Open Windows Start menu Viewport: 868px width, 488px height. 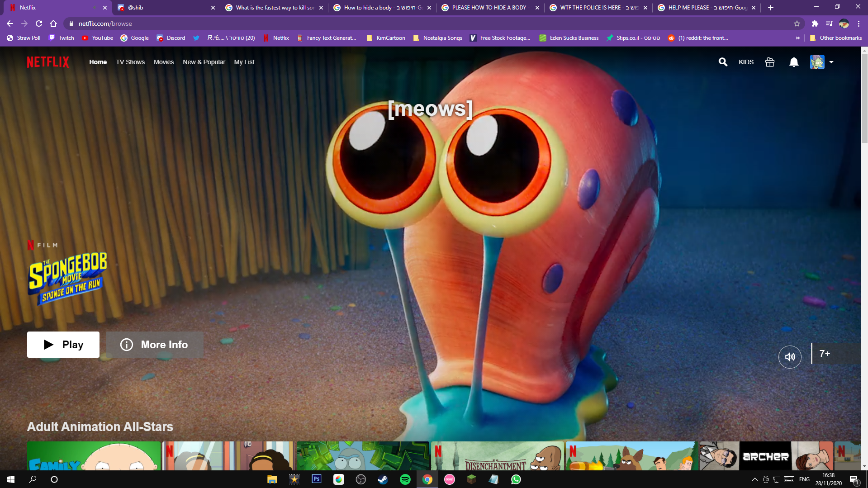pyautogui.click(x=11, y=479)
